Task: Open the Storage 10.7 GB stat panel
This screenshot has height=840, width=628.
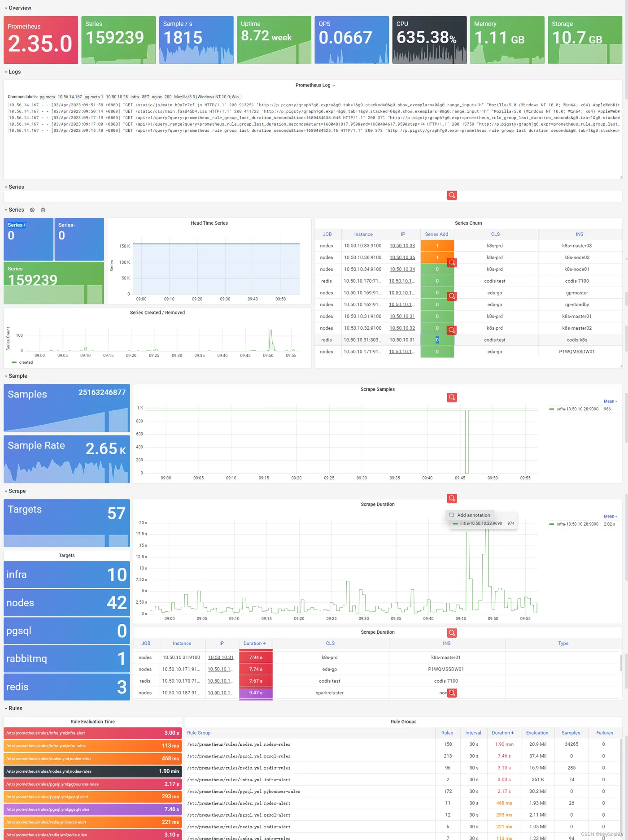Action: click(x=585, y=40)
